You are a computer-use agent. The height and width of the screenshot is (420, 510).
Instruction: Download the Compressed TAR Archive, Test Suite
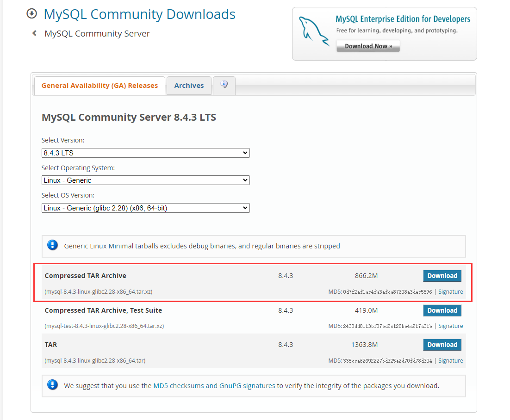(442, 310)
